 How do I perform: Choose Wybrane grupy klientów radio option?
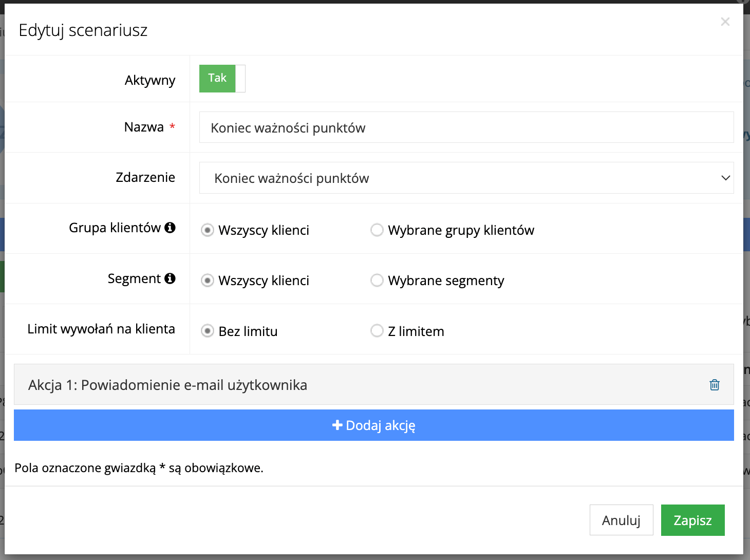click(377, 230)
